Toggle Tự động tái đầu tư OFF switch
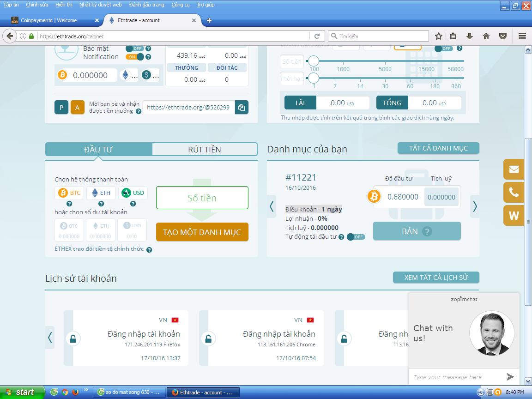 356,237
